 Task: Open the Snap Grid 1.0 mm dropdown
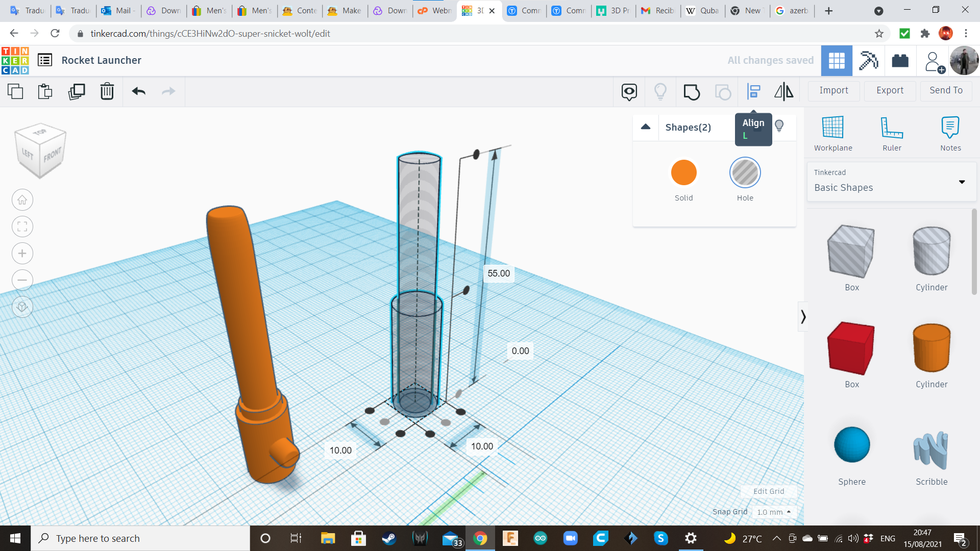tap(774, 512)
